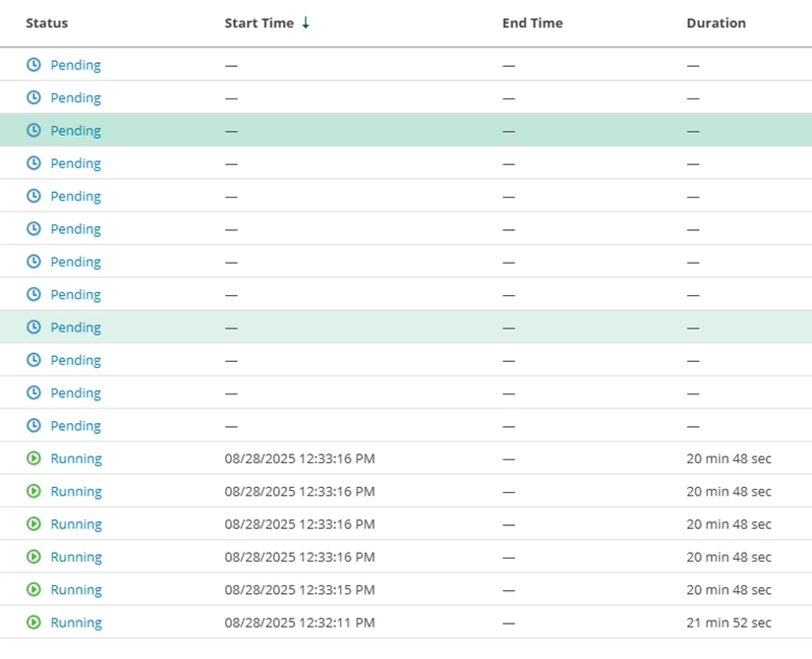812x659 pixels.
Task: Sort by the Start Time column header
Action: pos(259,23)
